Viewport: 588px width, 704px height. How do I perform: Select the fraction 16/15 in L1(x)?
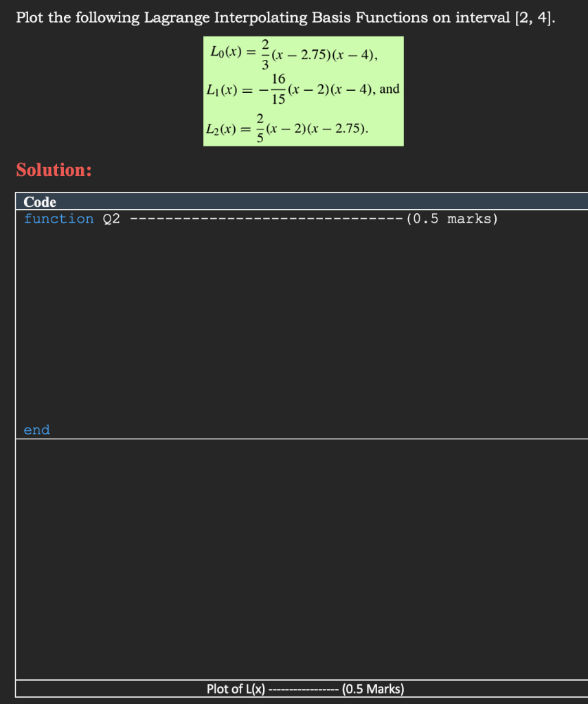278,89
